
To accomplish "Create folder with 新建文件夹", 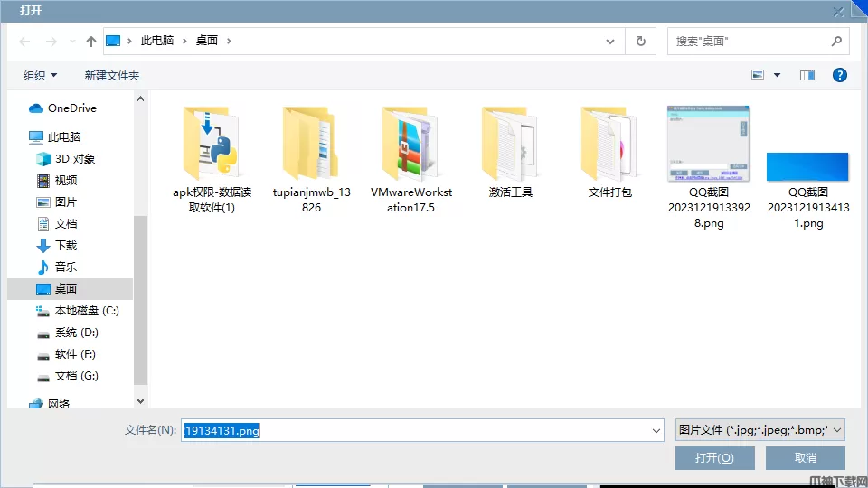I will pyautogui.click(x=112, y=75).
